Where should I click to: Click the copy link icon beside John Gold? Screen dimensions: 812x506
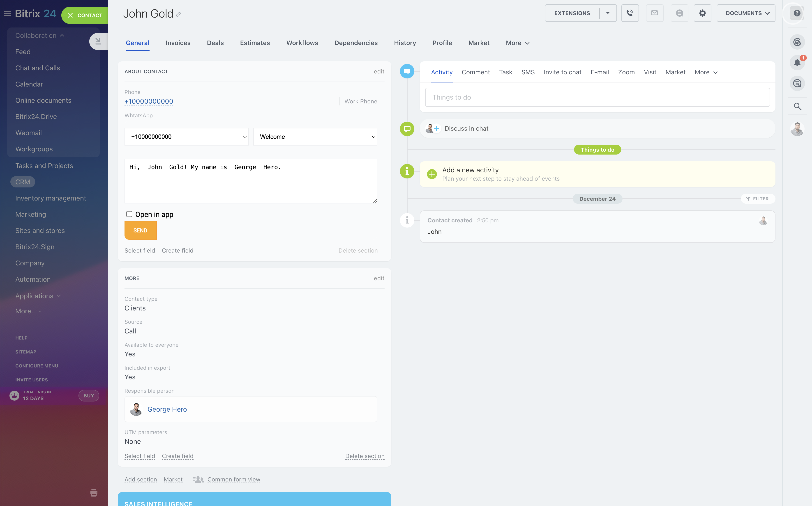pyautogui.click(x=179, y=14)
